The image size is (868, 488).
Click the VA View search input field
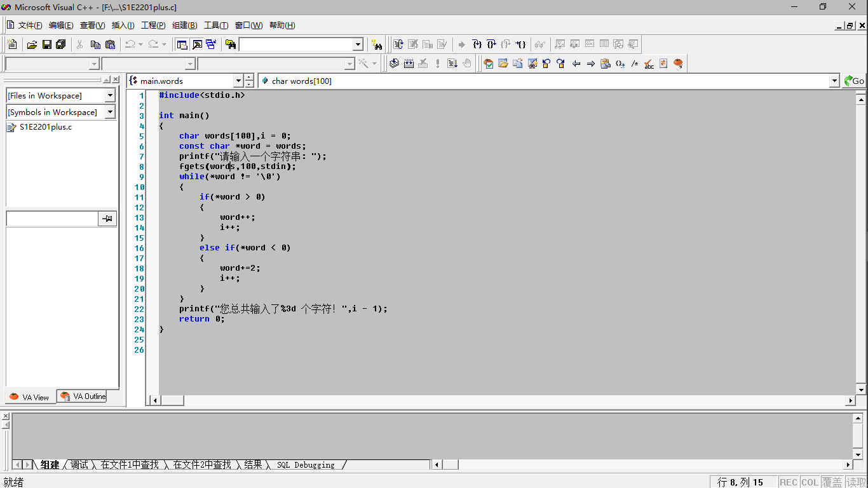52,219
